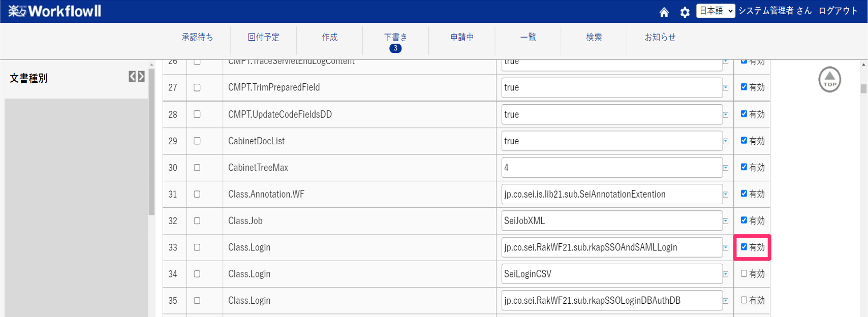Edit the rkapSSOAndSAMLLogin value field

pos(612,247)
